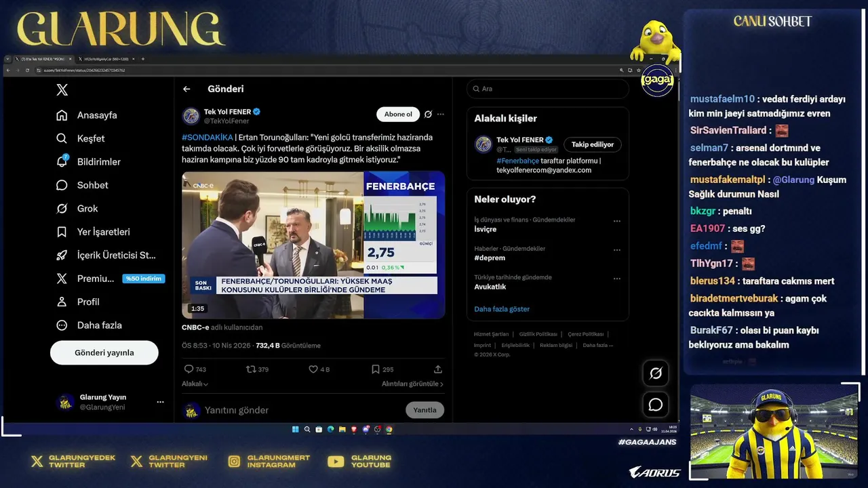Screen dimensions: 868x488
Task: Click the browser address bar URL
Action: 84,70
